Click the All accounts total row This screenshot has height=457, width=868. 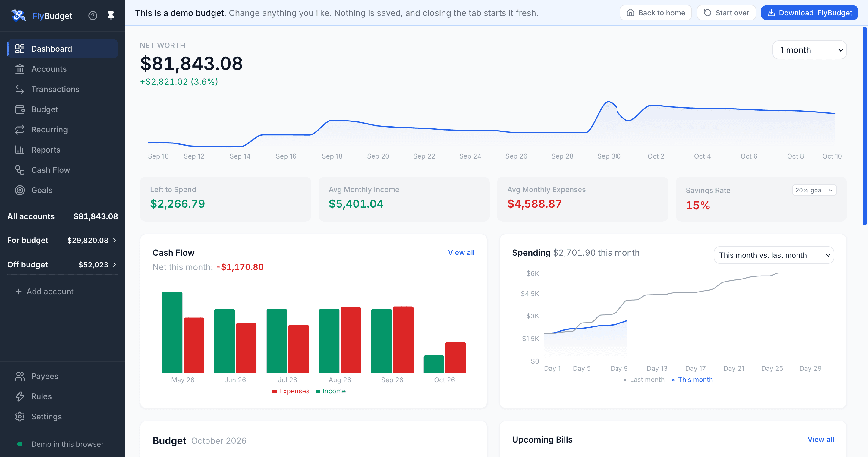[63, 216]
